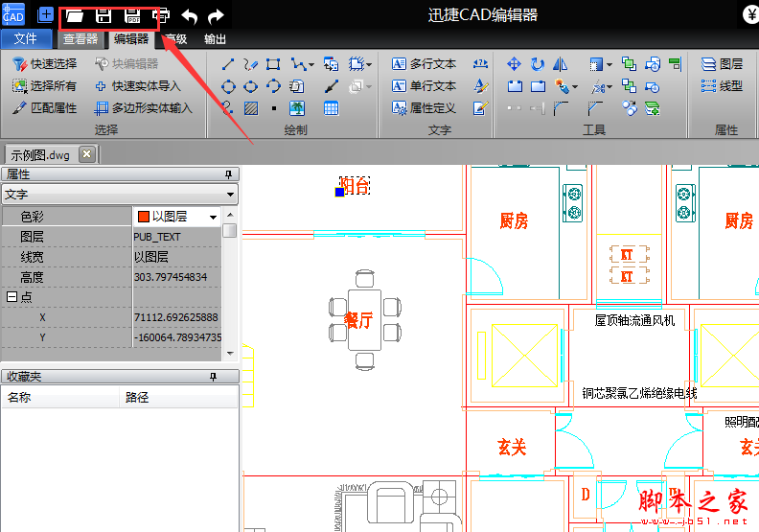The width and height of the screenshot is (759, 532).
Task: Click the orange-red color swatch in 色彩 row
Action: coord(144,217)
